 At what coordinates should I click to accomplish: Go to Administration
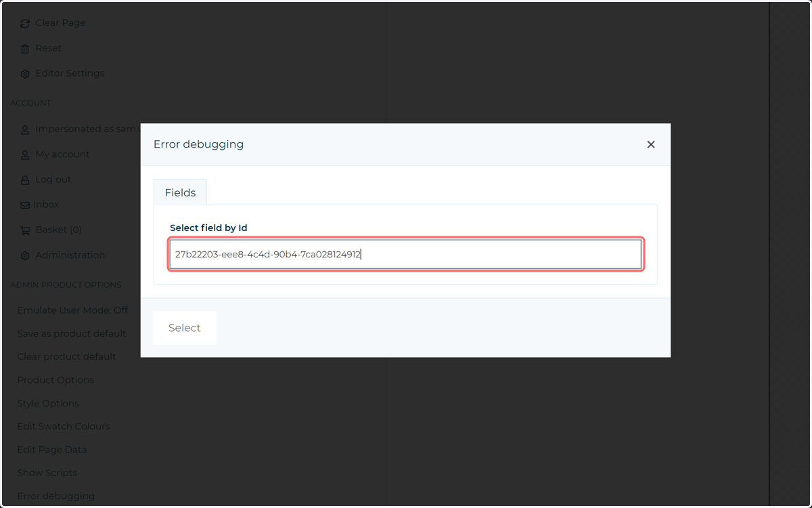point(70,255)
